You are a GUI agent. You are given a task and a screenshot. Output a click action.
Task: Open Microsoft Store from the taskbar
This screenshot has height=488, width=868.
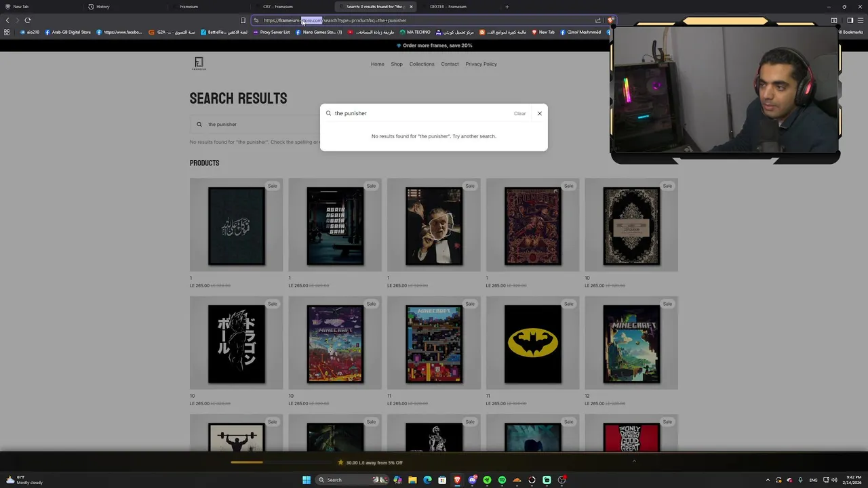[x=442, y=480]
